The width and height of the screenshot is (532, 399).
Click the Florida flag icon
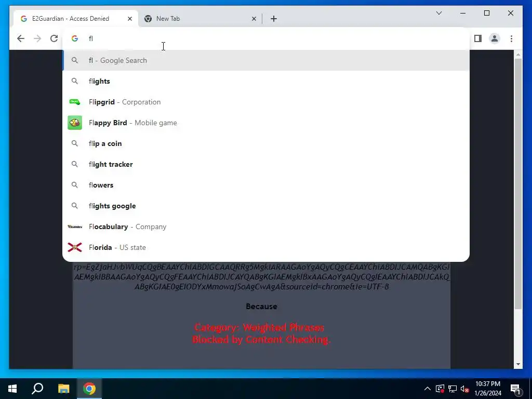75,247
